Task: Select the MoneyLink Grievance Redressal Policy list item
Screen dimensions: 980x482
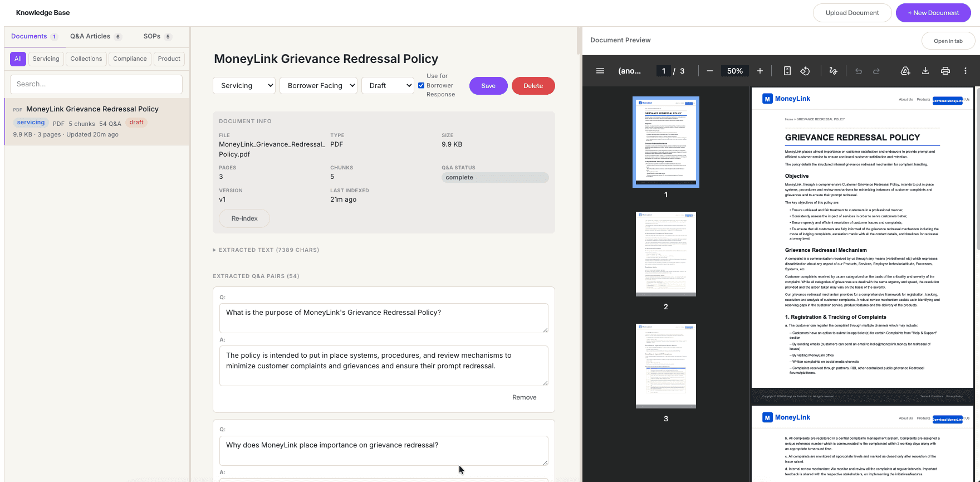Action: 96,121
